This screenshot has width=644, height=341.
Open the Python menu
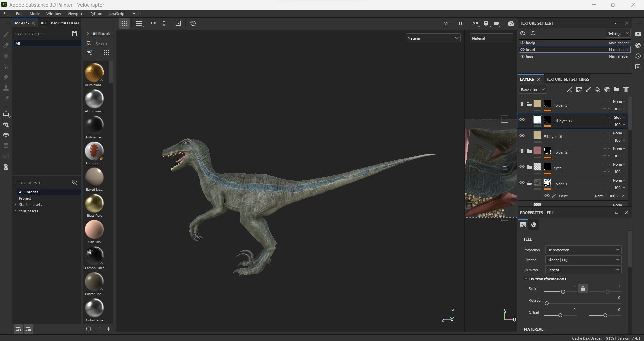[96, 14]
